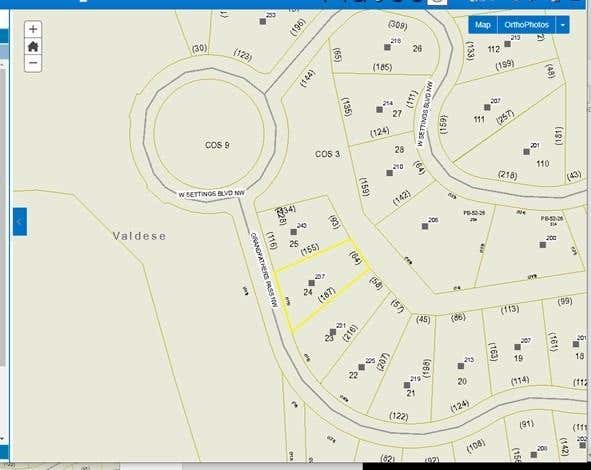The width and height of the screenshot is (591, 470).
Task: Zoom in with the plus button
Action: [33, 29]
